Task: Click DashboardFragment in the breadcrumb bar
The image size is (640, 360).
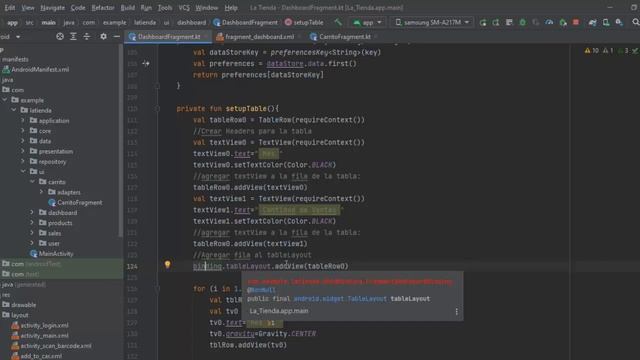Action: point(245,22)
